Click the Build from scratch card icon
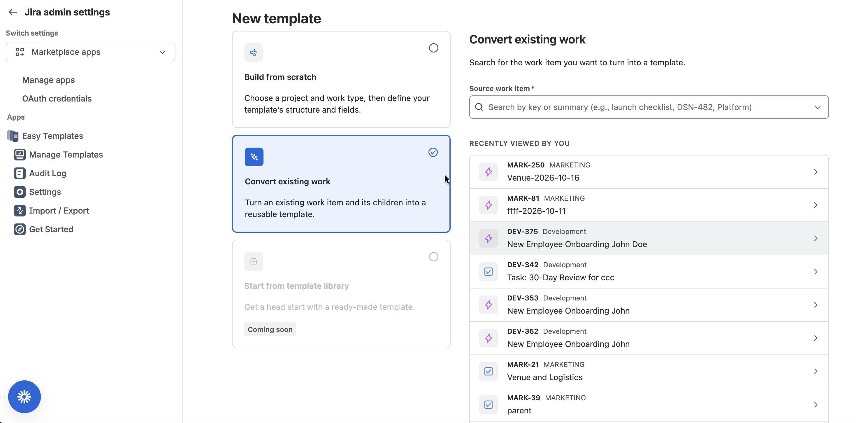Viewport: 868px width, 423px height. pos(253,52)
